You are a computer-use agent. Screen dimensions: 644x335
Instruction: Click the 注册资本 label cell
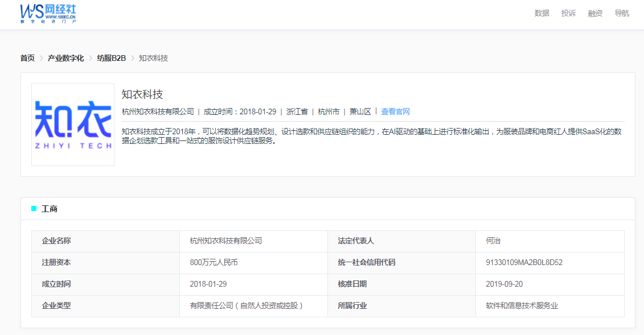[x=105, y=263]
